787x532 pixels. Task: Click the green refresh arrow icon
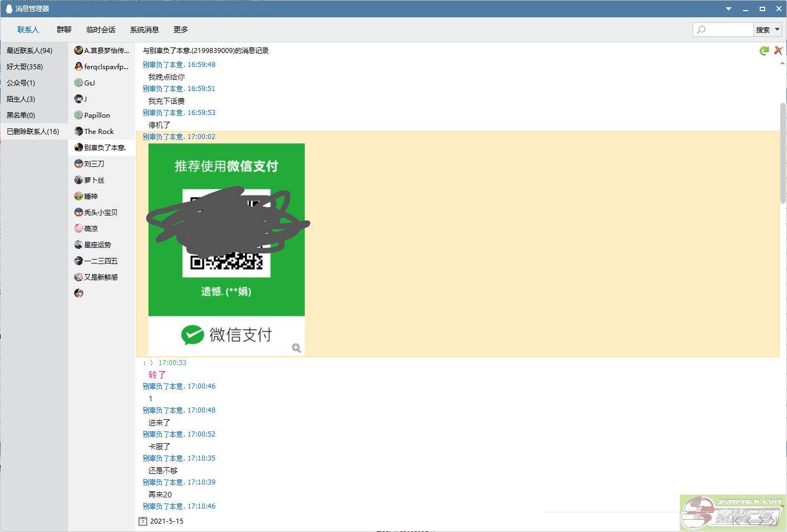tap(764, 51)
